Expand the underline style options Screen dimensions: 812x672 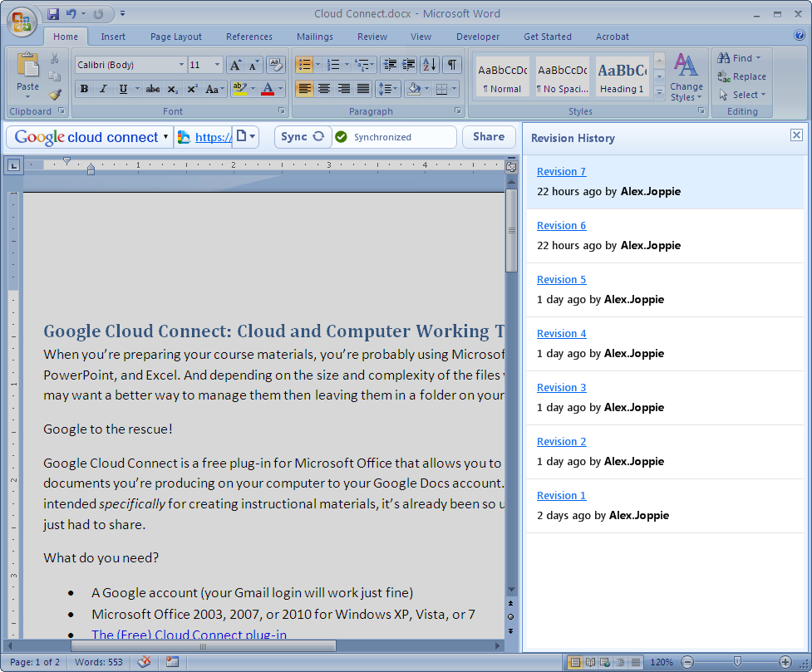point(137,89)
